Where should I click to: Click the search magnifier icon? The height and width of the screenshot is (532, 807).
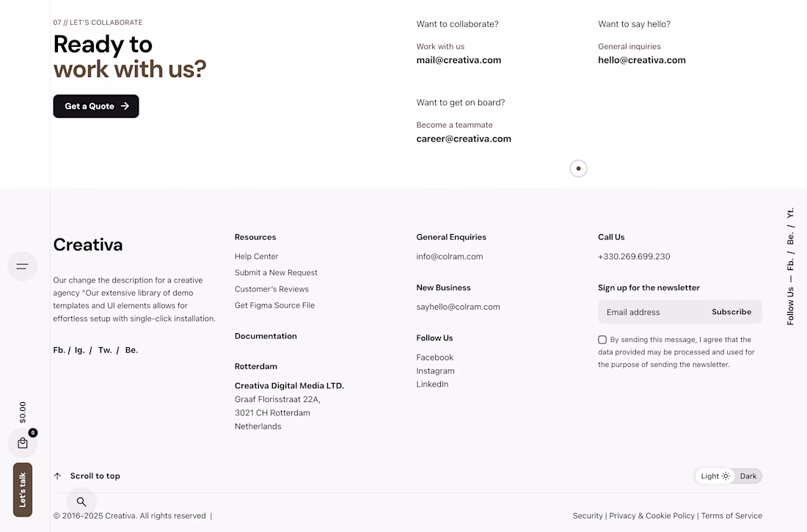pos(81,502)
